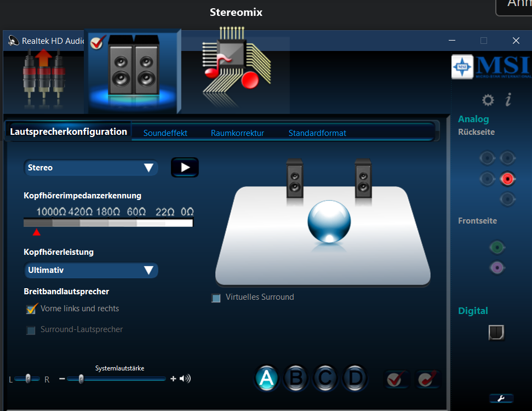Open the Stereo configuration dropdown
This screenshot has width=532, height=411.
pyautogui.click(x=90, y=167)
